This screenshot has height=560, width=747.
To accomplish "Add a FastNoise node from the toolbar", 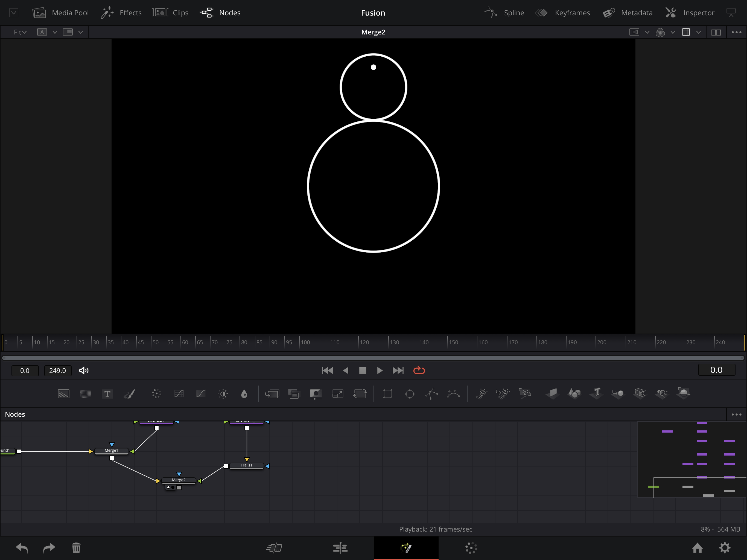I will click(85, 394).
